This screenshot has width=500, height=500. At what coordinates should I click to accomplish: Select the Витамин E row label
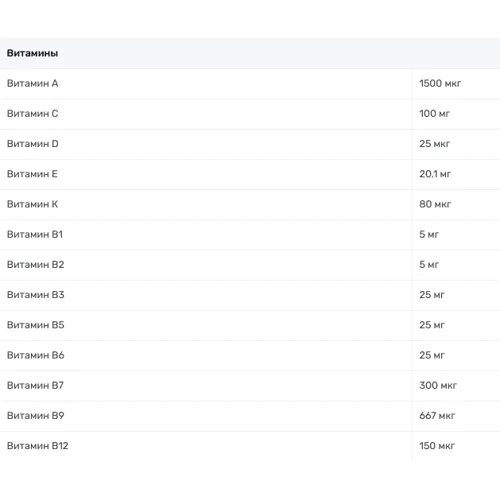pyautogui.click(x=32, y=174)
